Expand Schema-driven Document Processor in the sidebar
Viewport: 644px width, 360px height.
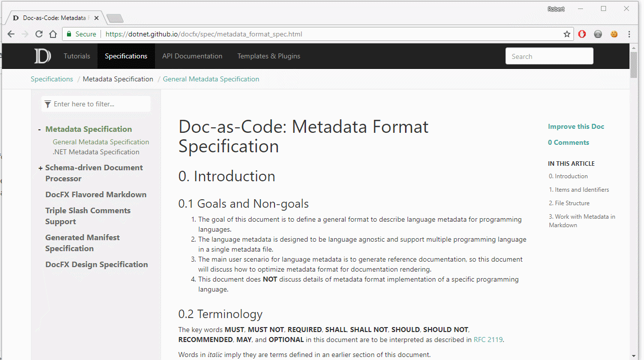[39, 168]
